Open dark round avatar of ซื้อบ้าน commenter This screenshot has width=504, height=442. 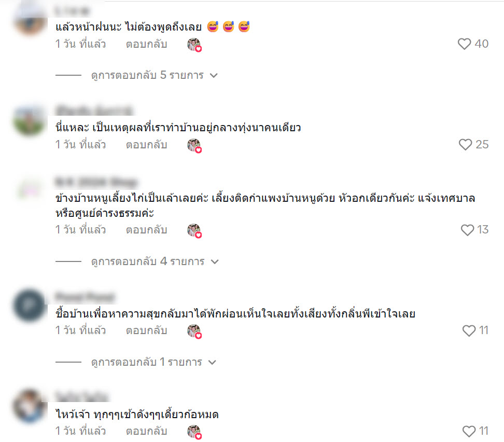[x=30, y=306]
